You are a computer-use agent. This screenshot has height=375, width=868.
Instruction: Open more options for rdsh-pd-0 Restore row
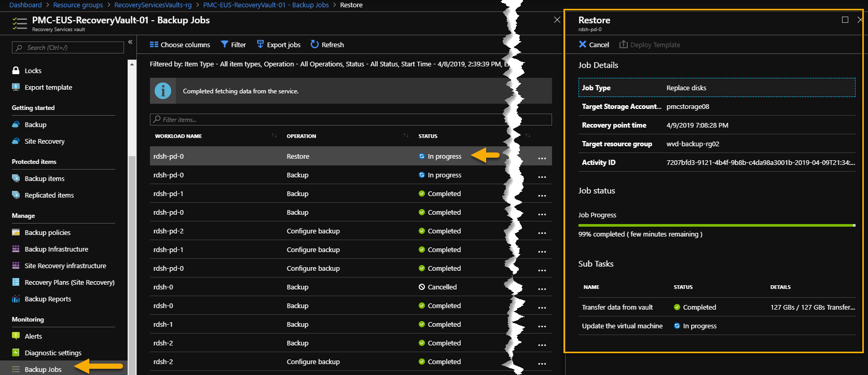pos(542,158)
